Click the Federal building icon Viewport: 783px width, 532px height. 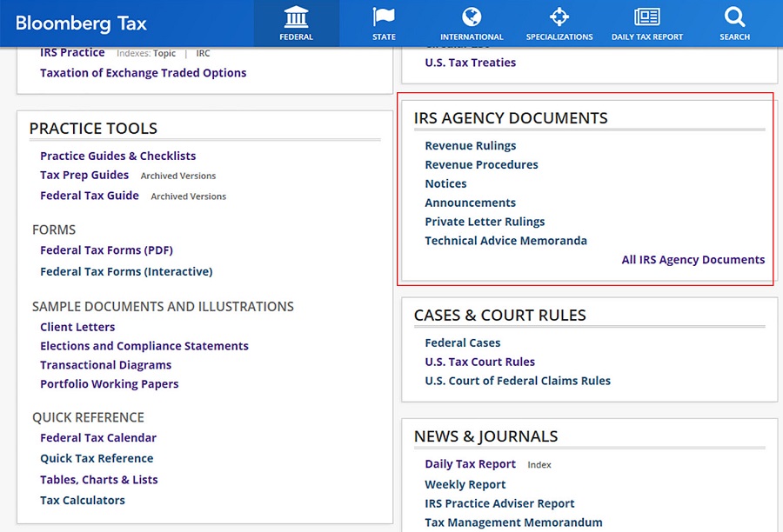[x=297, y=17]
